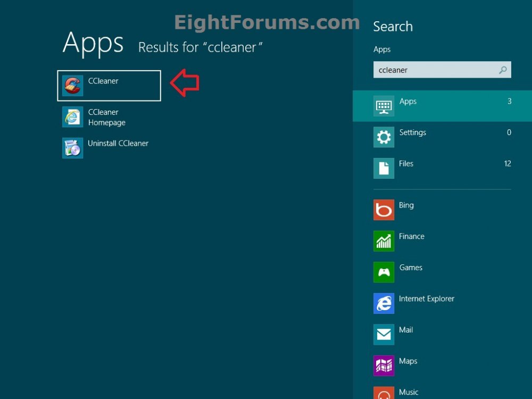Filter results by Apps label
The height and width of the screenshot is (399, 532).
tap(408, 102)
